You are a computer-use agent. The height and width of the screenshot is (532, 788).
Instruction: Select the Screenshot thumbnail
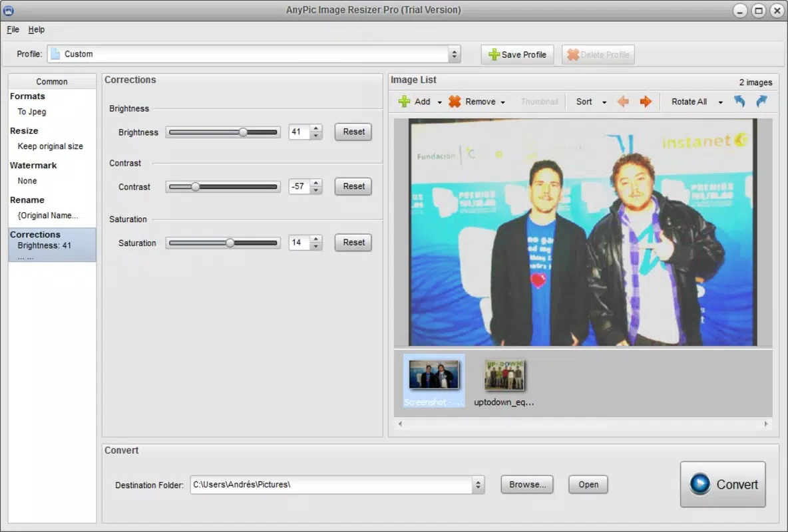(x=434, y=380)
